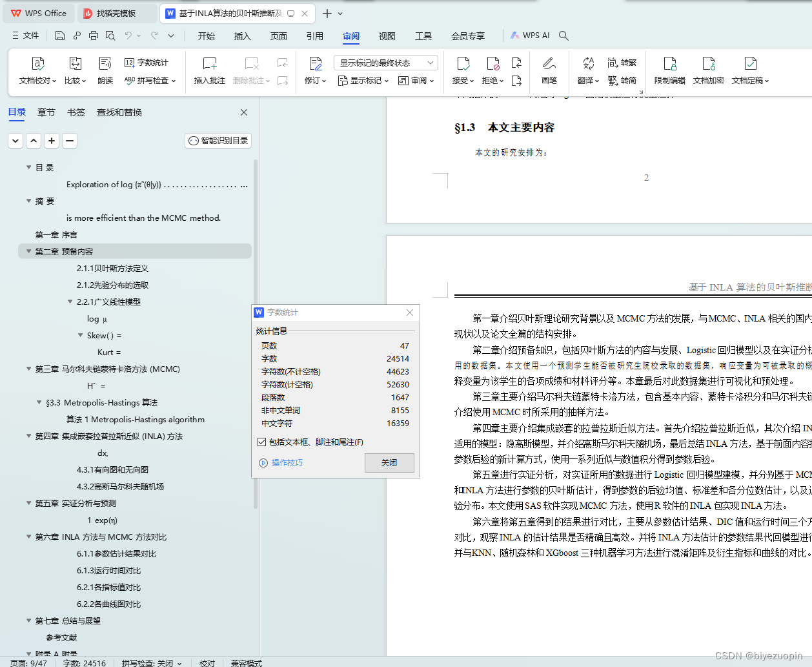Open the 接受 accept changes dropdown arrow

pyautogui.click(x=471, y=79)
